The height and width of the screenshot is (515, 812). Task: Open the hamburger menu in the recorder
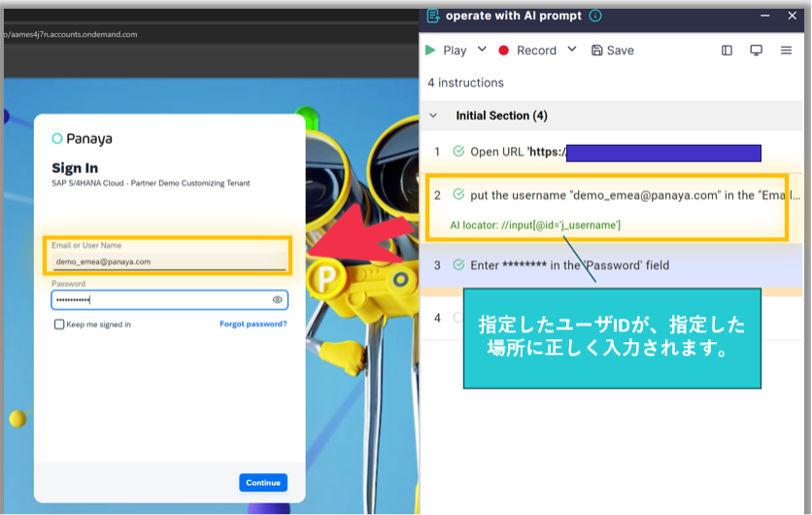pyautogui.click(x=786, y=51)
